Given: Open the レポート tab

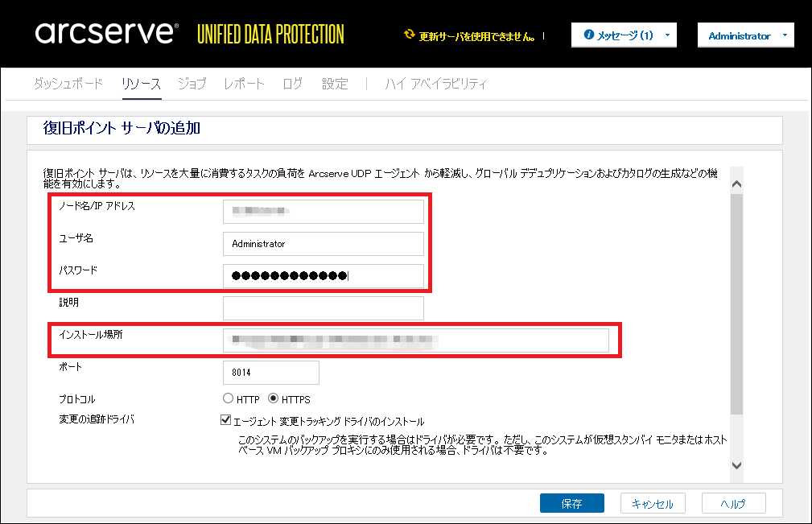Looking at the screenshot, I should coord(244,84).
